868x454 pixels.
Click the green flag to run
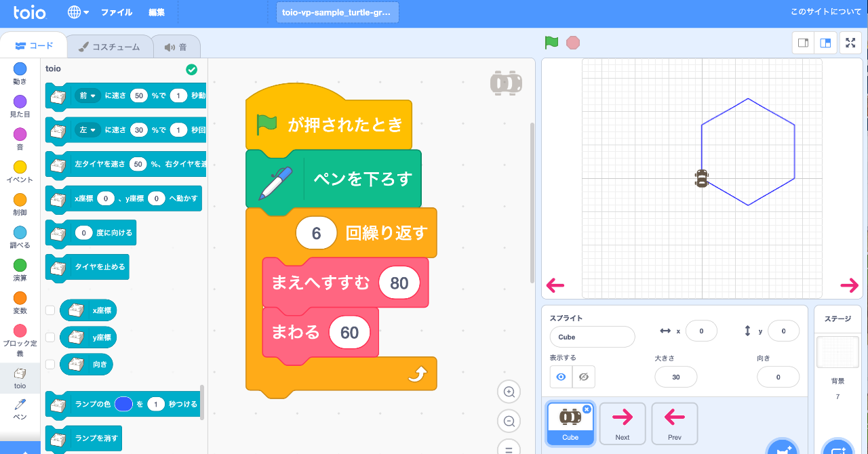pyautogui.click(x=551, y=43)
